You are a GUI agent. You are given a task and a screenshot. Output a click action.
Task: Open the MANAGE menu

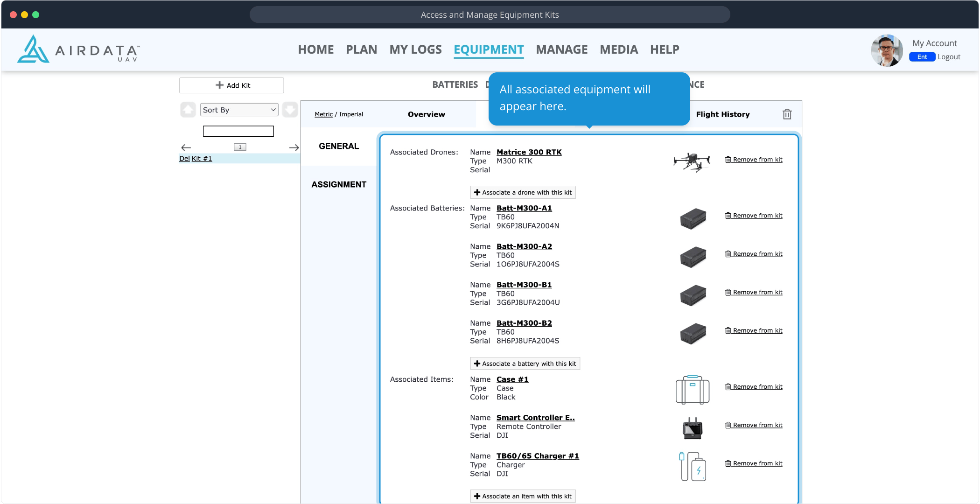[561, 49]
